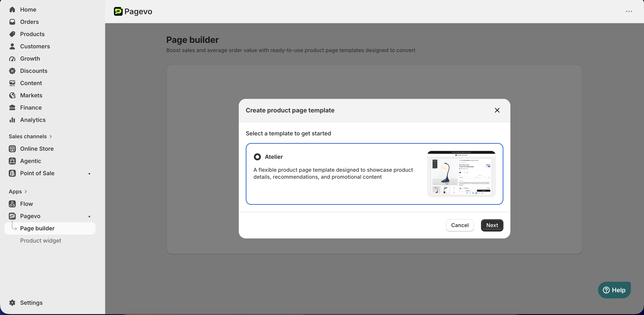This screenshot has height=315, width=644.
Task: Close the Create product page template dialog
Action: point(497,110)
